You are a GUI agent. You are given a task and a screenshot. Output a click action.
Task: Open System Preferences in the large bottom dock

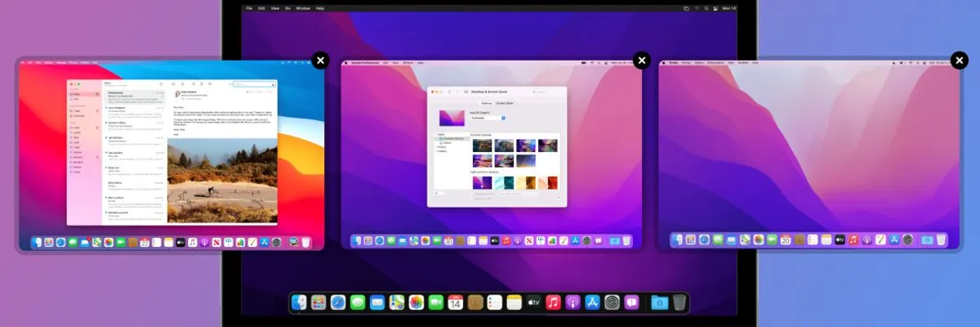[x=612, y=302]
